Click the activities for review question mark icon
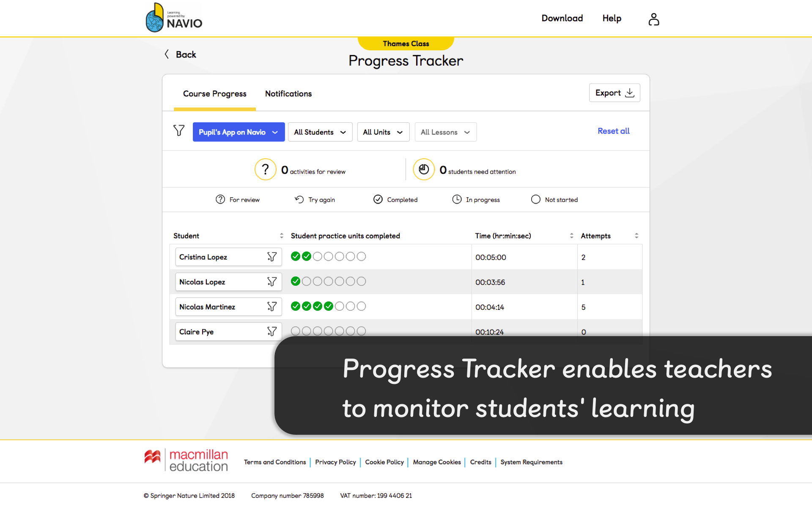 click(265, 169)
